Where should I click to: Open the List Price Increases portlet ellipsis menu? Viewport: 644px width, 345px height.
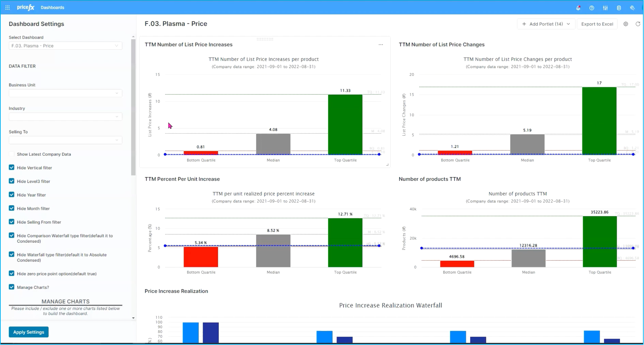point(381,45)
